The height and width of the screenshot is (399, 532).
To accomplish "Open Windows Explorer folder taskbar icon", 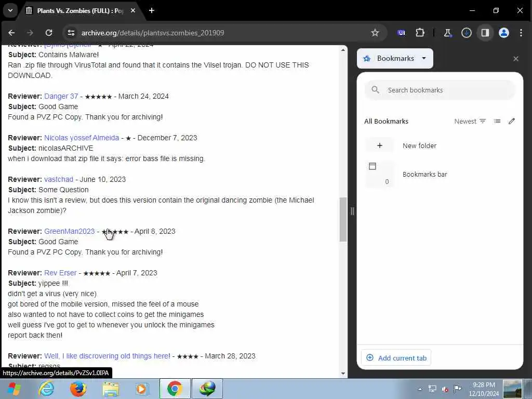I will (x=111, y=389).
